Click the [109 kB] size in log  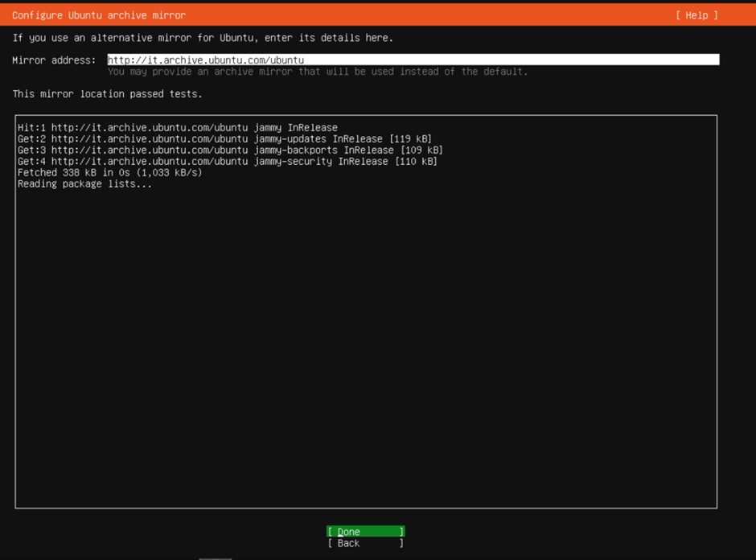point(422,150)
